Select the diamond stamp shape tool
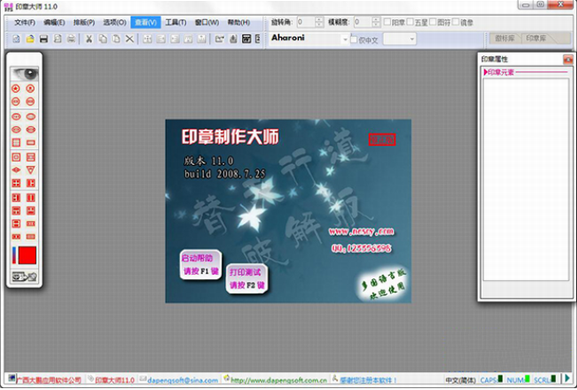The image size is (577, 390). (16, 170)
